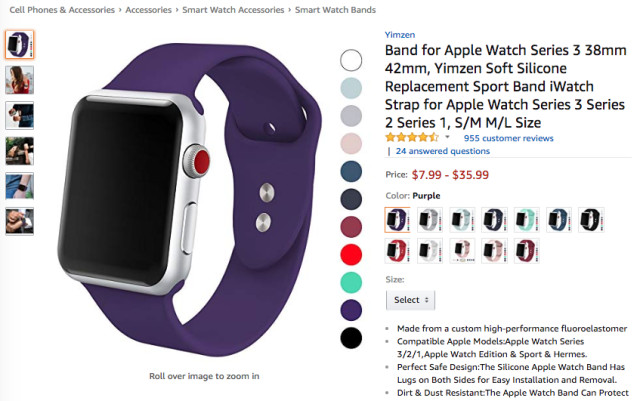
Task: Select the last thumbnail in the image list
Action: 20,222
